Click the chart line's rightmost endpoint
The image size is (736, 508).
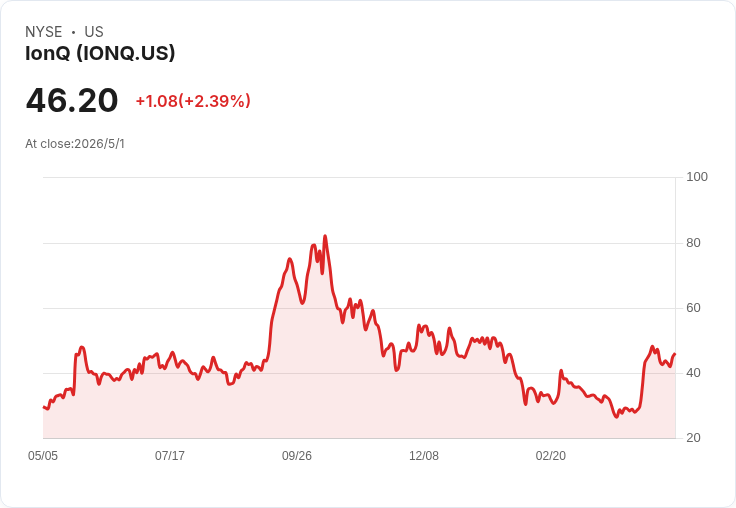(675, 354)
